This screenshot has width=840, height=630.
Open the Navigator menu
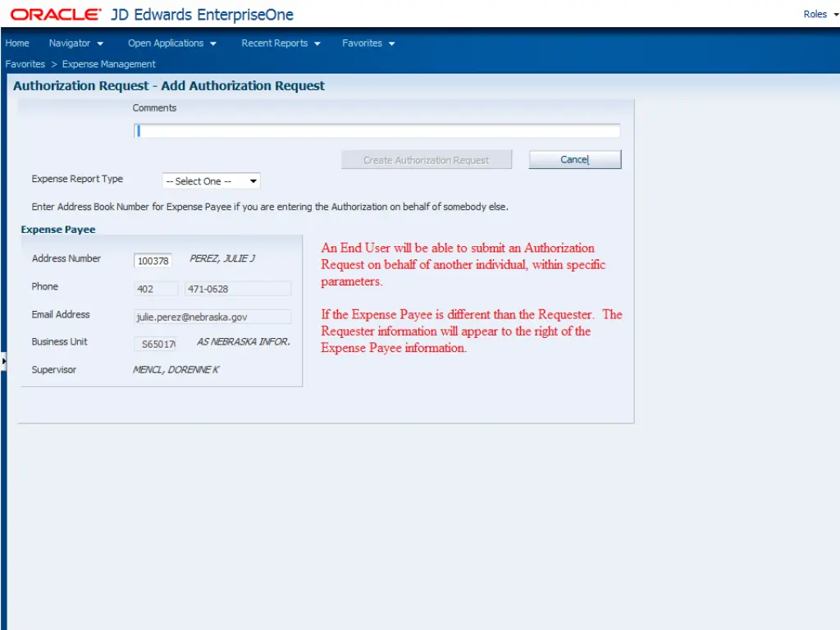(x=75, y=43)
